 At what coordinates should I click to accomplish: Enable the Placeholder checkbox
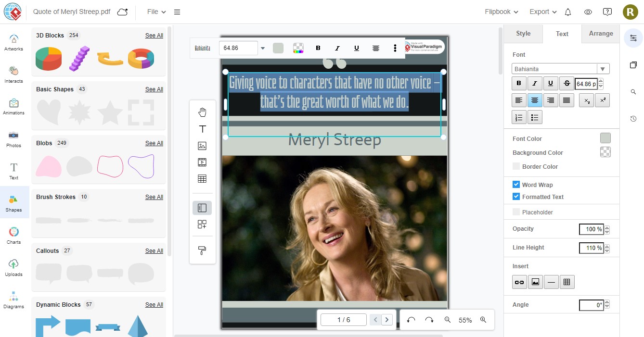click(516, 212)
